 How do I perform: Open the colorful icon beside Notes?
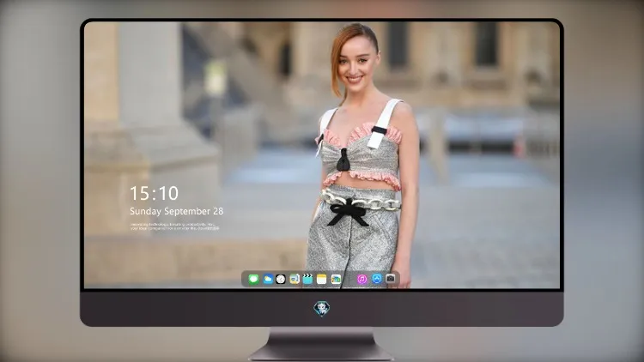[x=336, y=279]
